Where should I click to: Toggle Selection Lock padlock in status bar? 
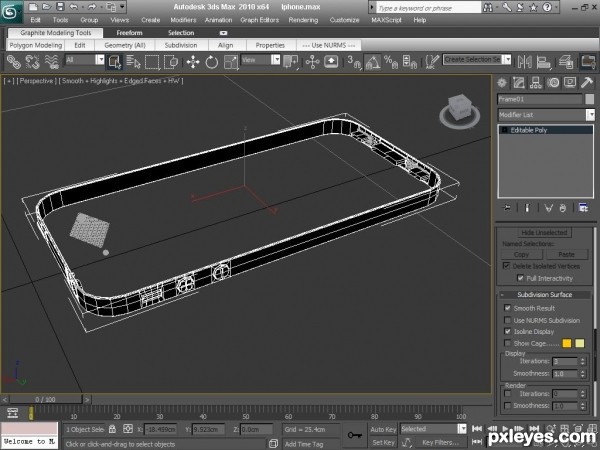[x=112, y=429]
